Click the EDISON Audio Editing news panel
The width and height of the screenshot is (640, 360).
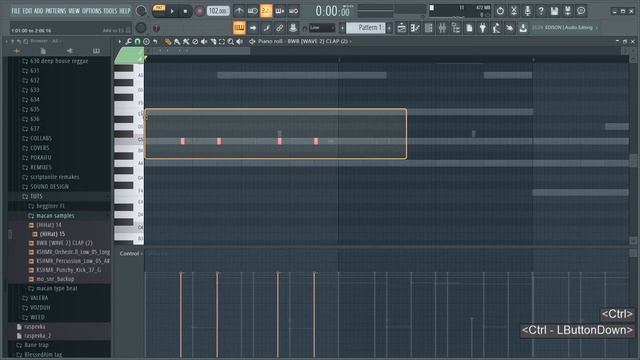click(565, 28)
